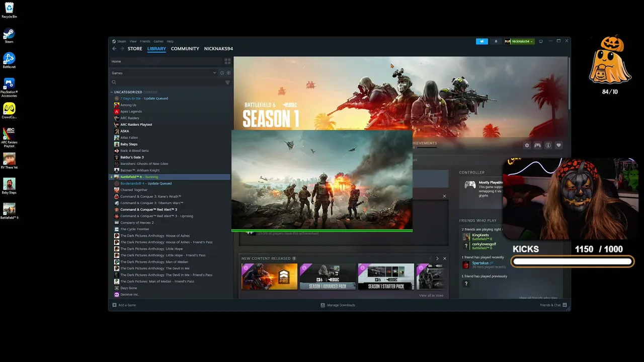The width and height of the screenshot is (644, 362).
Task: Open the Battlefield Pro content thumbnail
Action: click(x=269, y=277)
